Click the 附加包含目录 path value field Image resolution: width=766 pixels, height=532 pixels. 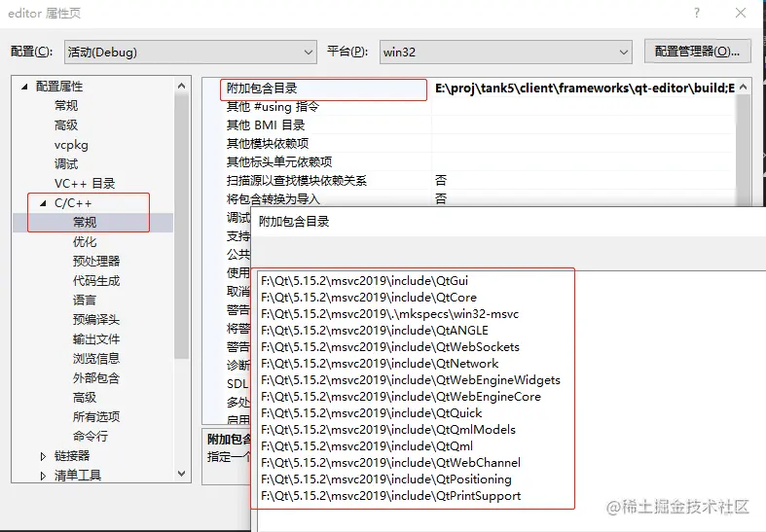(584, 89)
